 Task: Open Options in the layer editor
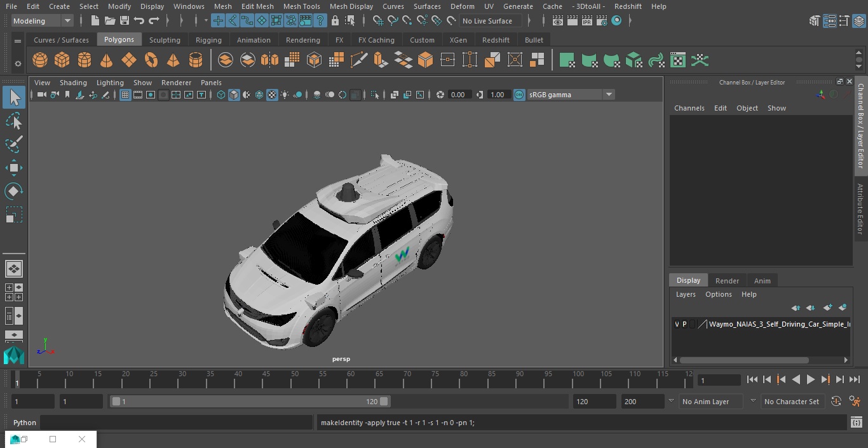pos(719,294)
